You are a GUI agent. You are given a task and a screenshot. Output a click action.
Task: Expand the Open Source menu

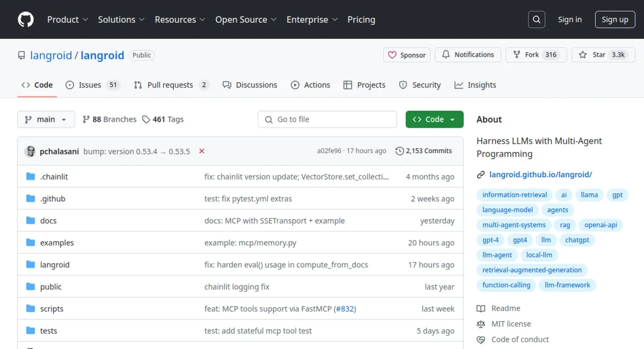point(246,19)
